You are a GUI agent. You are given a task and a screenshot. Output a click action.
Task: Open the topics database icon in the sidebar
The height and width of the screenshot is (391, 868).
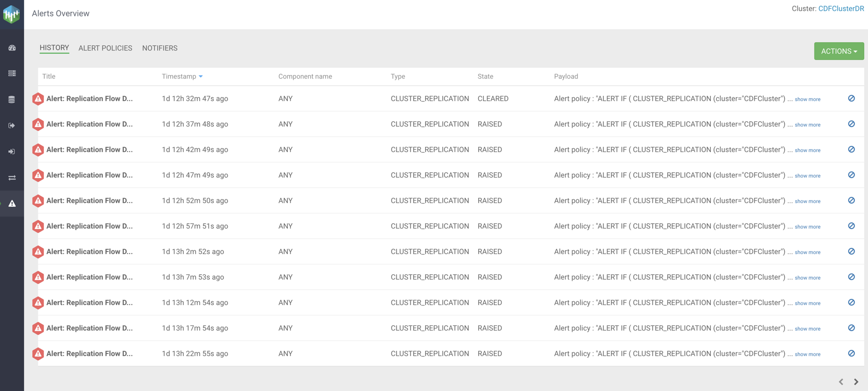pos(12,99)
